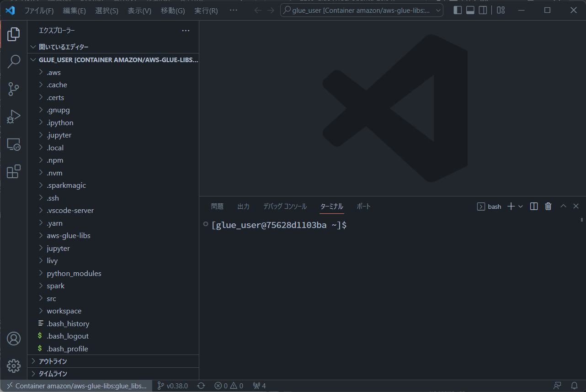Open the Run and Debug view
The image size is (586, 392).
14,117
